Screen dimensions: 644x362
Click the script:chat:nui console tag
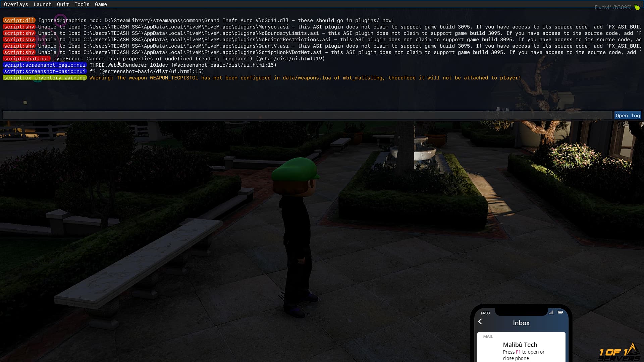pyautogui.click(x=26, y=59)
